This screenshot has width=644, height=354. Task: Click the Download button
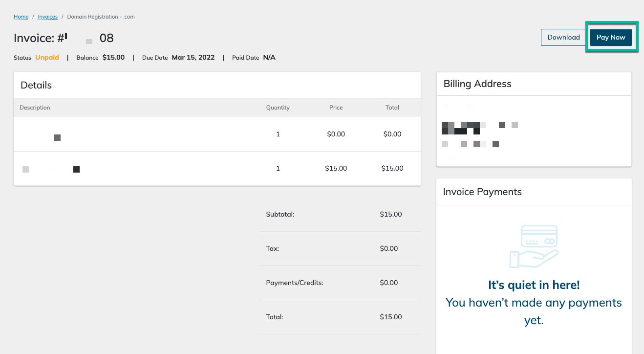click(x=563, y=37)
